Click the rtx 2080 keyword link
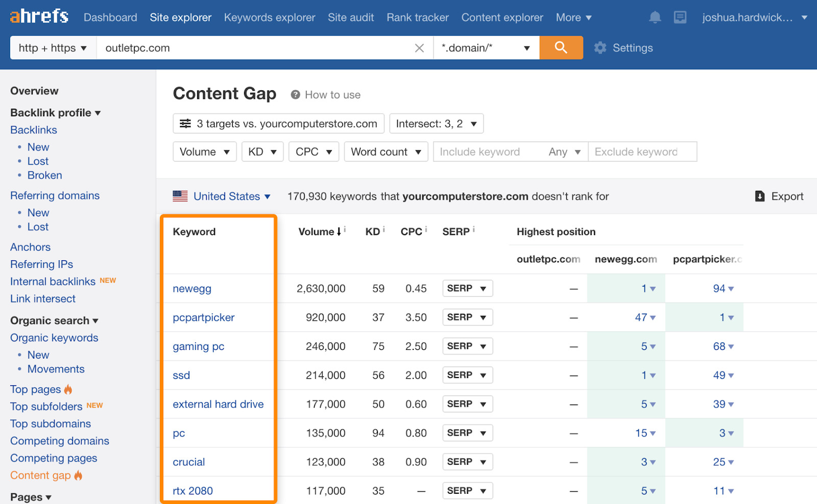 point(193,491)
